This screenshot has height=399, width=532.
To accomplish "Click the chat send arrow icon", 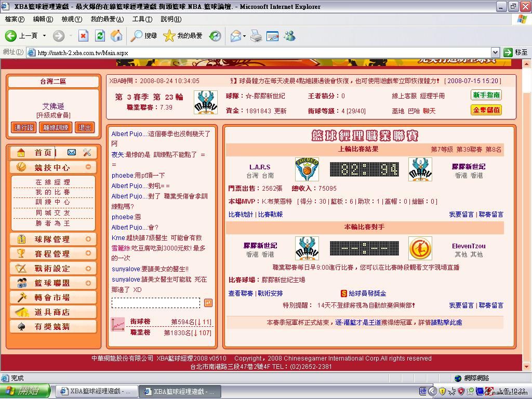I will 208,303.
